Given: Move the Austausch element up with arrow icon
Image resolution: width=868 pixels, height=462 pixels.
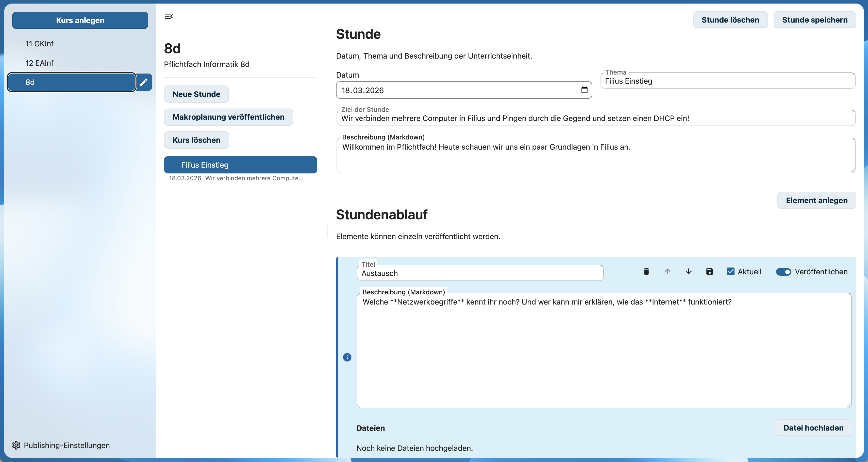Looking at the screenshot, I should pos(667,271).
